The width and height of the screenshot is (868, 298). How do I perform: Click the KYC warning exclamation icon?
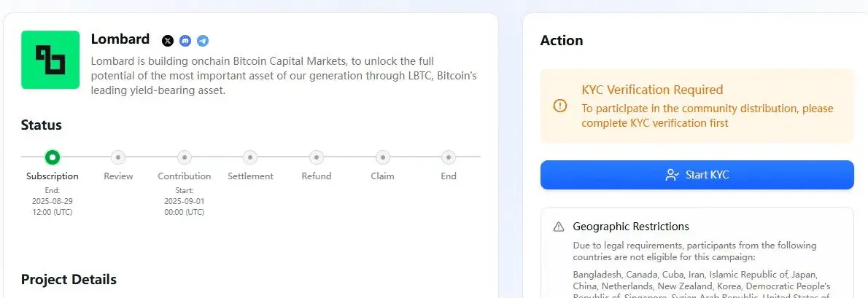pos(560,106)
